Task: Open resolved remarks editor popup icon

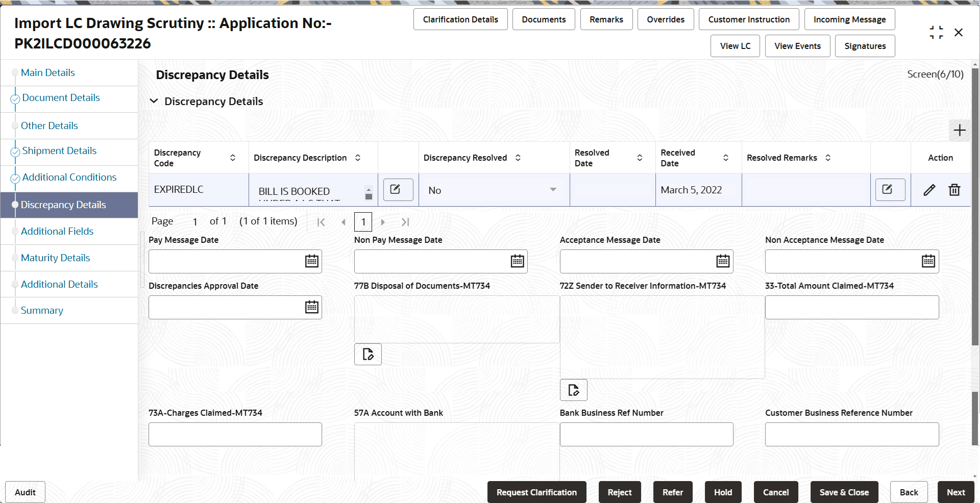Action: [x=890, y=190]
